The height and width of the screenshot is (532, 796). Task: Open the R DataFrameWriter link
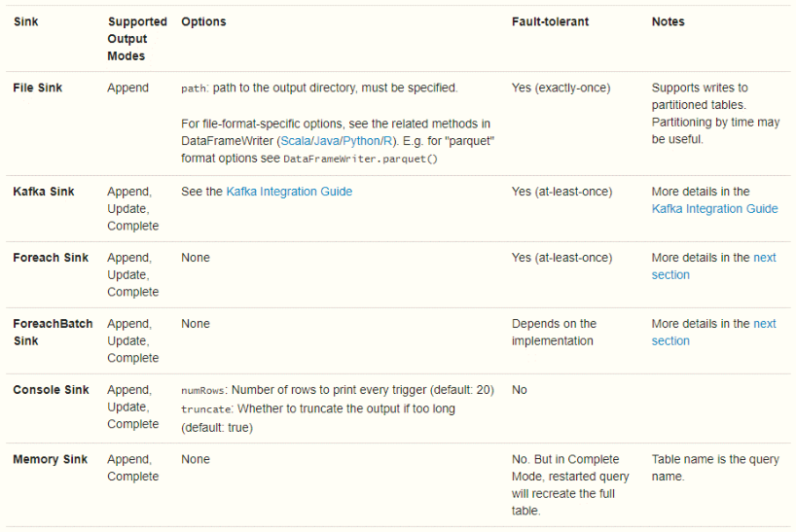click(387, 141)
